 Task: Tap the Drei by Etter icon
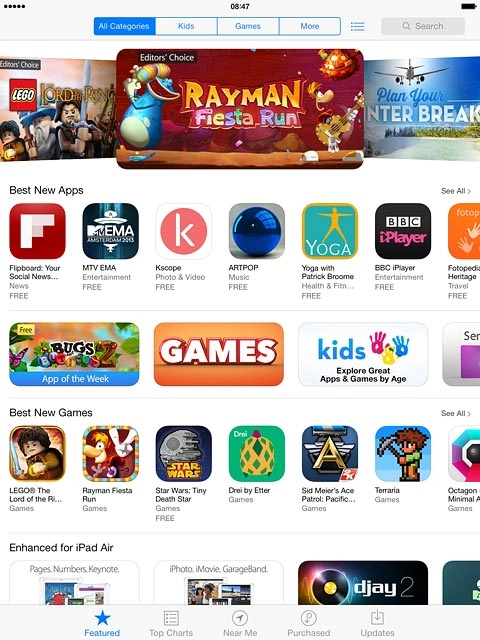click(256, 453)
